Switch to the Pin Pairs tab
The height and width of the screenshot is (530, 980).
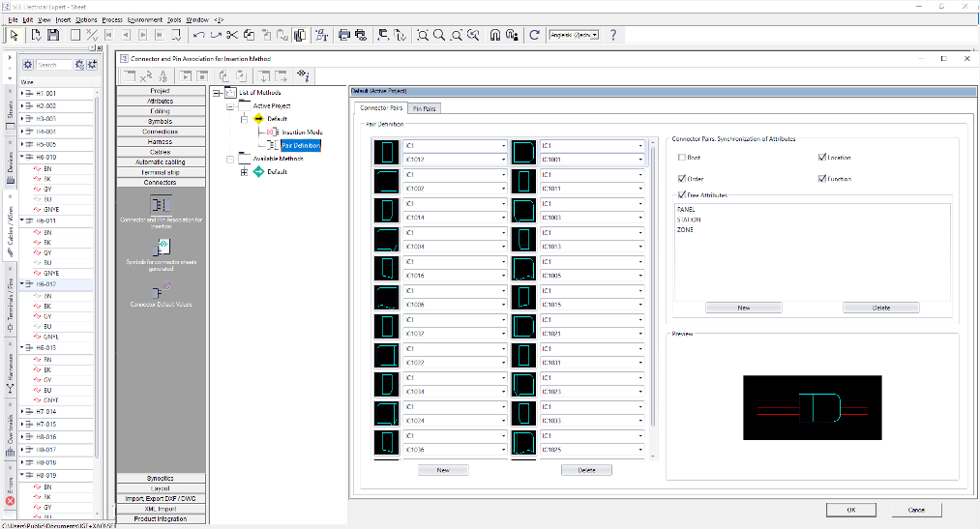(424, 108)
